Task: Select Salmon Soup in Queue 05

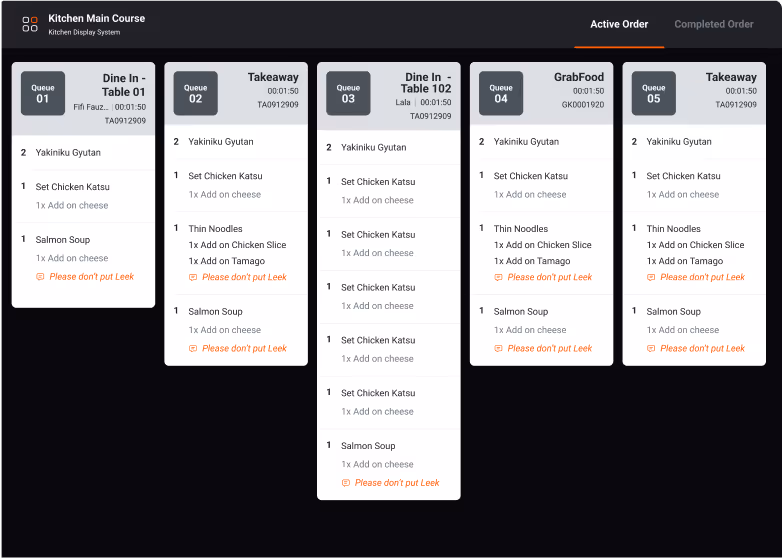Action: click(x=673, y=312)
